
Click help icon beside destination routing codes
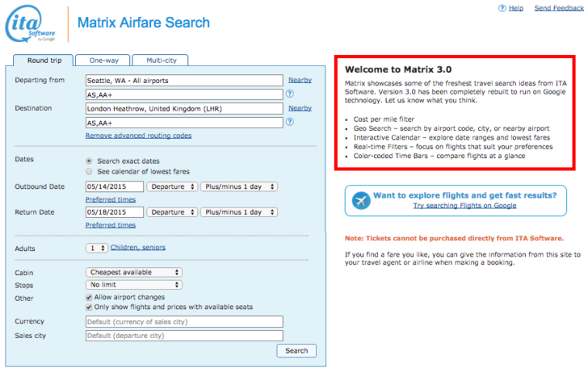(x=290, y=122)
